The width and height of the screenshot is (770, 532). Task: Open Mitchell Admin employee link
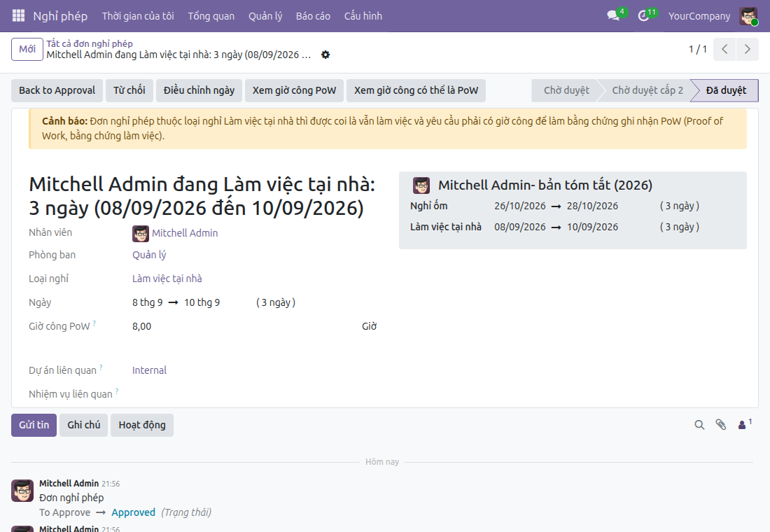pos(185,233)
